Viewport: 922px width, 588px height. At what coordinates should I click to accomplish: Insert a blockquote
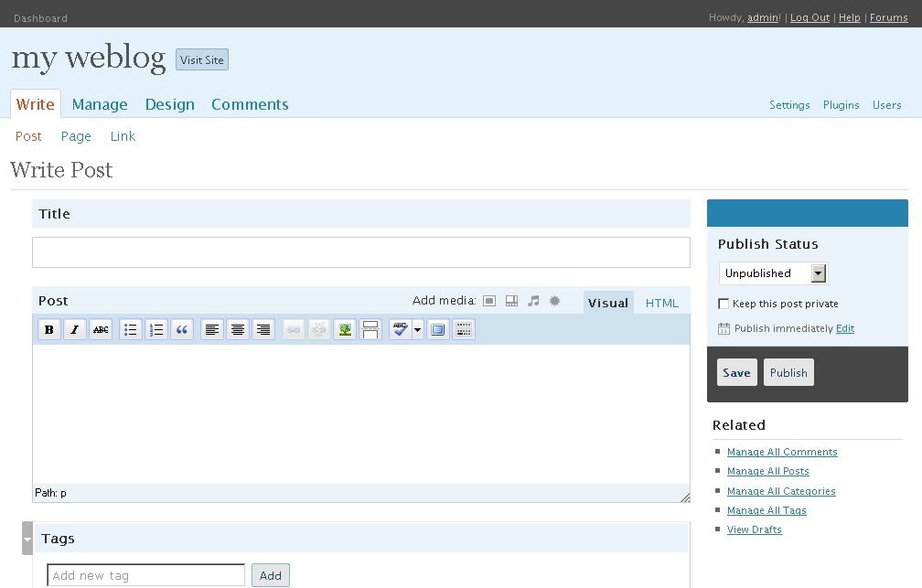pos(182,329)
